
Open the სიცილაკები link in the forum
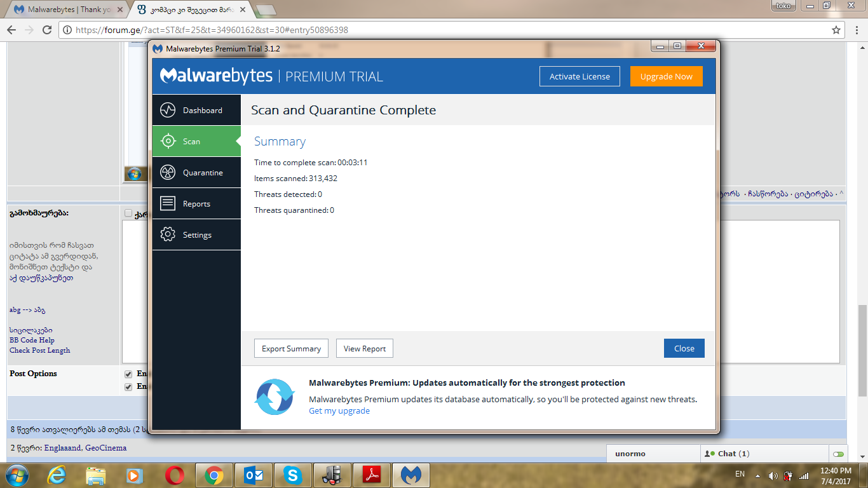click(x=31, y=330)
